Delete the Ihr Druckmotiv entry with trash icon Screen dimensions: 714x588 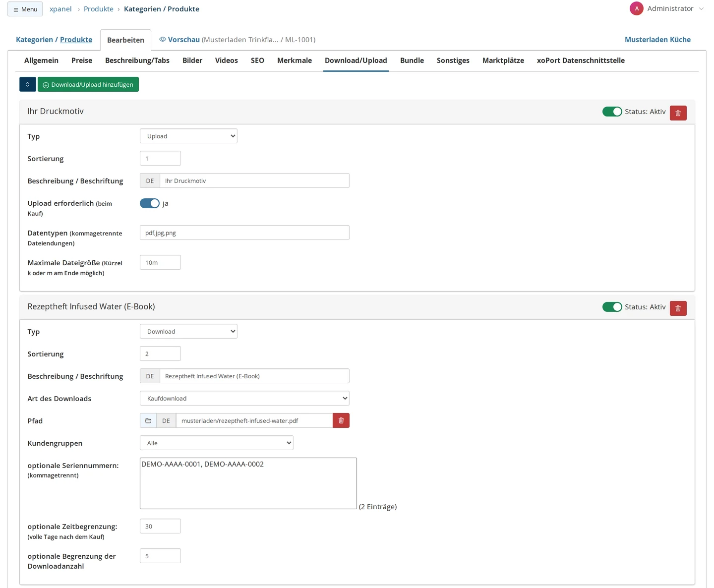(x=678, y=113)
